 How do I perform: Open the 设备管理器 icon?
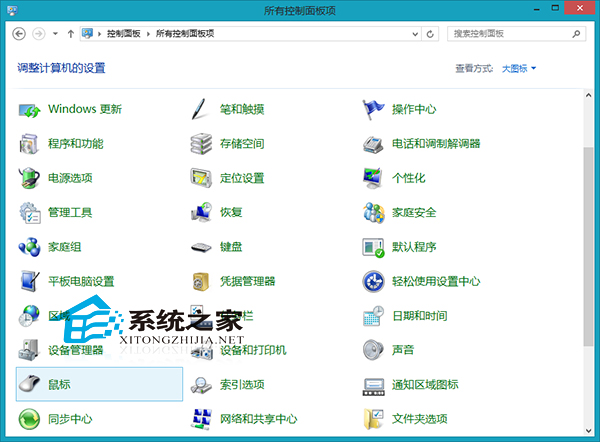point(29,350)
